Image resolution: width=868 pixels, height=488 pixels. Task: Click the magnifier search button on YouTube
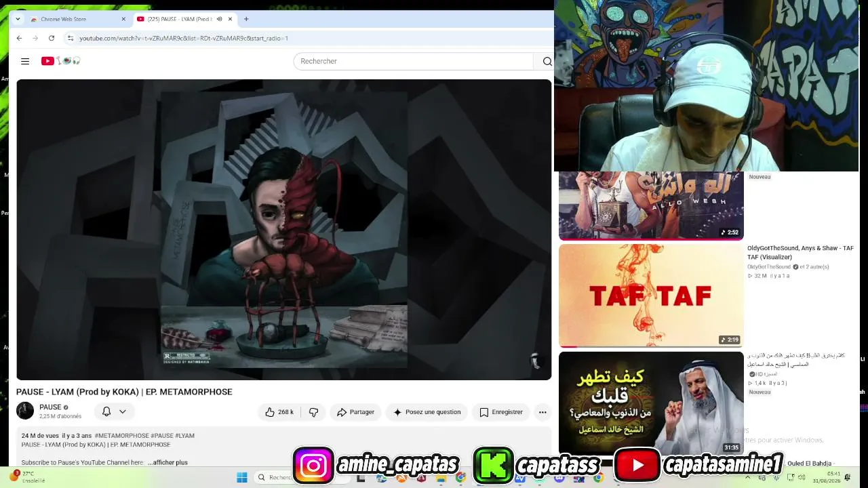[547, 61]
